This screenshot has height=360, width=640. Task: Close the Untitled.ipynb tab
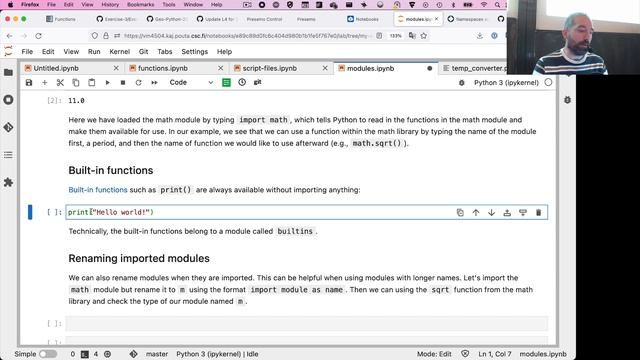click(116, 68)
